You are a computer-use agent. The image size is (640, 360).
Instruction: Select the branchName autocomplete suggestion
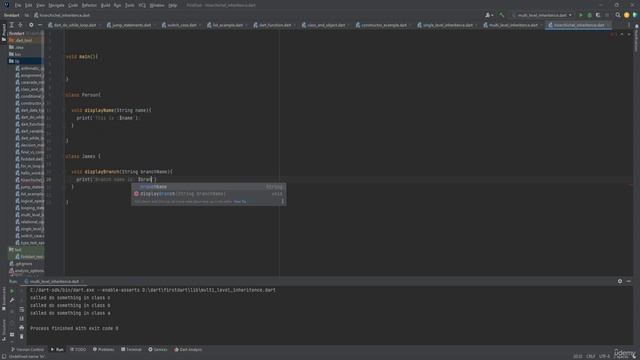(x=209, y=187)
